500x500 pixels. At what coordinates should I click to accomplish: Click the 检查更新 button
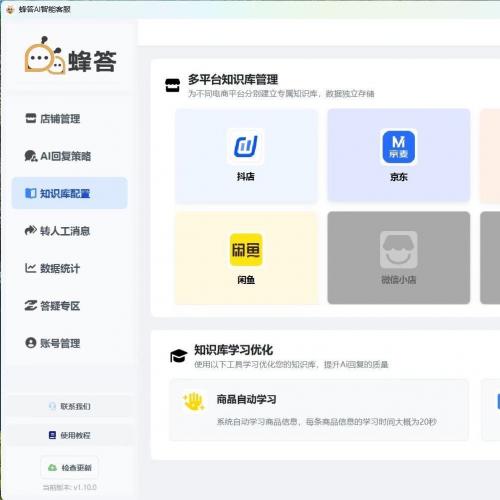coord(70,468)
